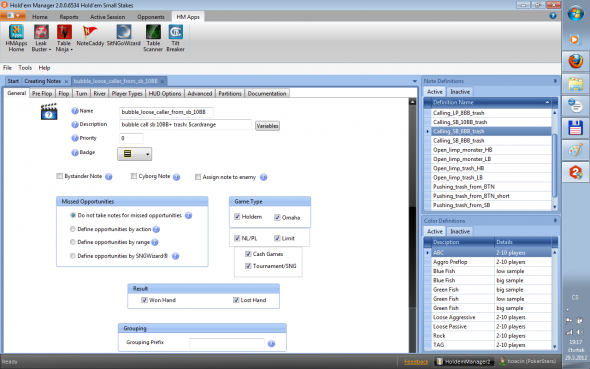590x369 pixels.
Task: Uncheck the Omaha game type
Action: coord(277,217)
